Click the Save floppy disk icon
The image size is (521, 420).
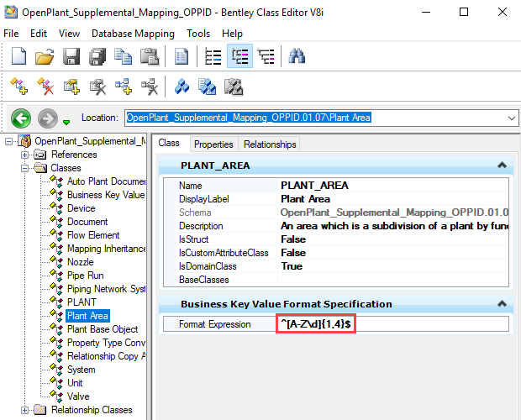(71, 56)
